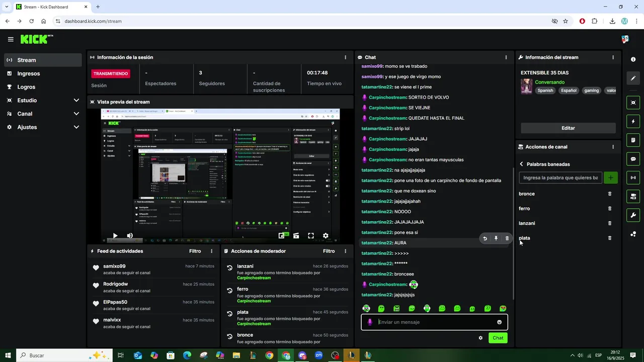Screen dimensions: 644x362
Task: Open Acciones de moderador options menu
Action: [x=345, y=251]
